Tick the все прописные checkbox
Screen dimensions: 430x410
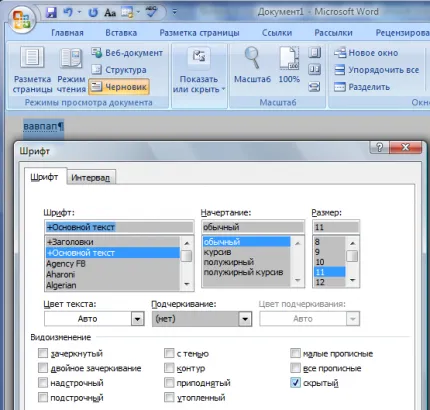295,368
